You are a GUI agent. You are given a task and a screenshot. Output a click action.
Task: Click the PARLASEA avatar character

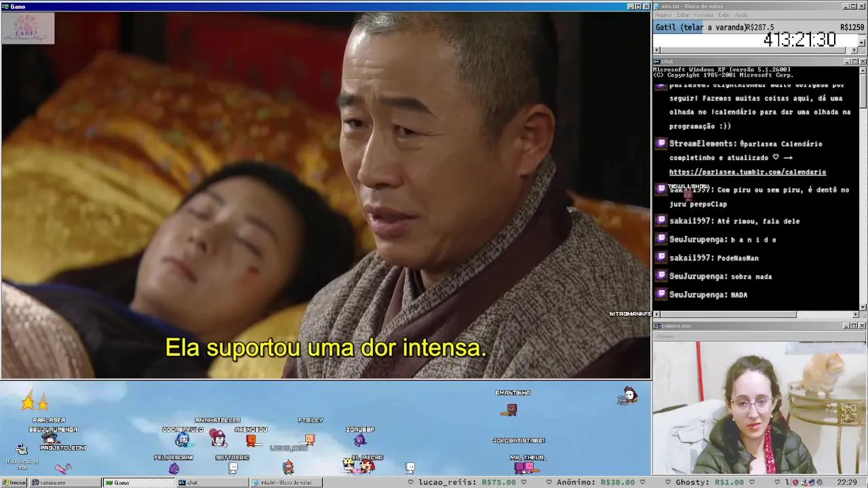(x=49, y=438)
